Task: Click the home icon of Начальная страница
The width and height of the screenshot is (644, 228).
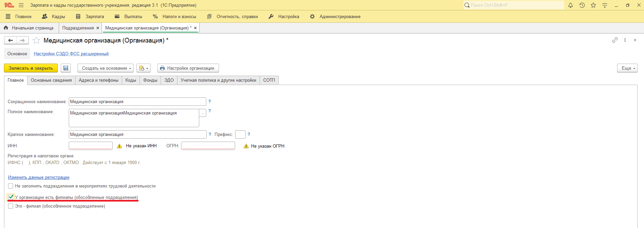Action: [x=6, y=28]
